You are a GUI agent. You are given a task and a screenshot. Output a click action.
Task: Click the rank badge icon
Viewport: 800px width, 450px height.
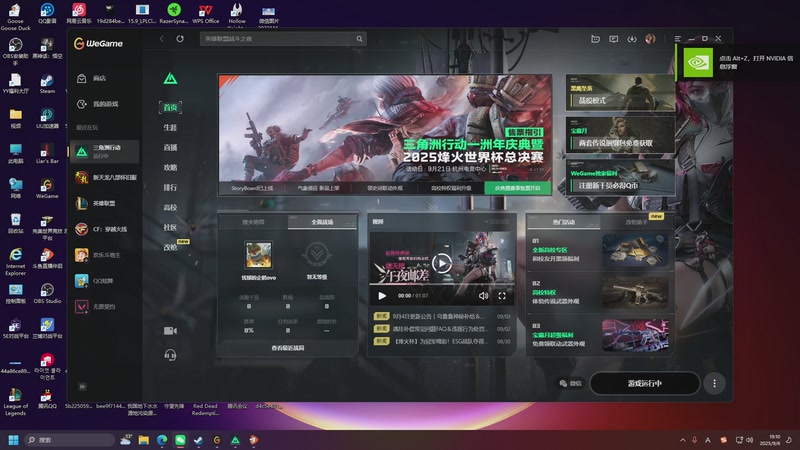[x=316, y=255]
